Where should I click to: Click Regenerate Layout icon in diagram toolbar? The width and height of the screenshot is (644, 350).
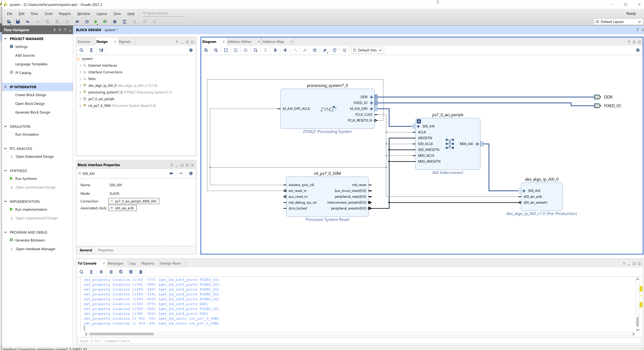click(335, 50)
